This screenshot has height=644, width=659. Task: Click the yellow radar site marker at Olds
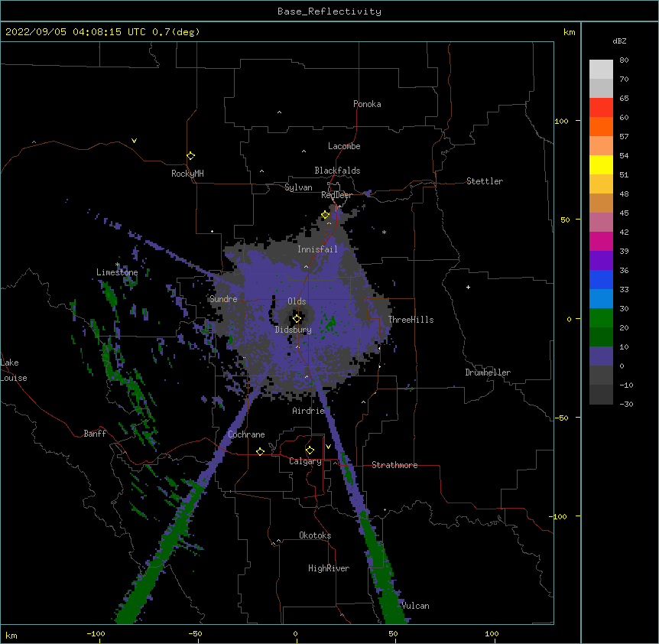click(297, 318)
